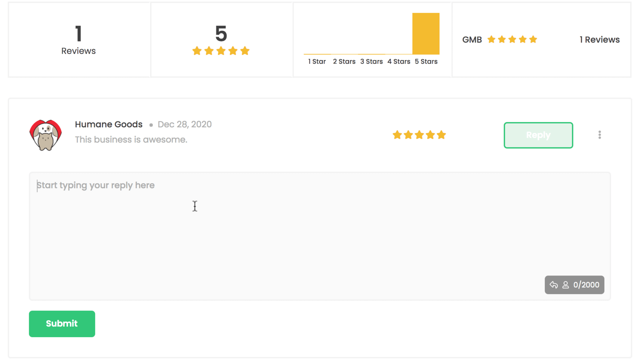This screenshot has height=362, width=644.
Task: Focus the reply text area
Action: (320, 236)
